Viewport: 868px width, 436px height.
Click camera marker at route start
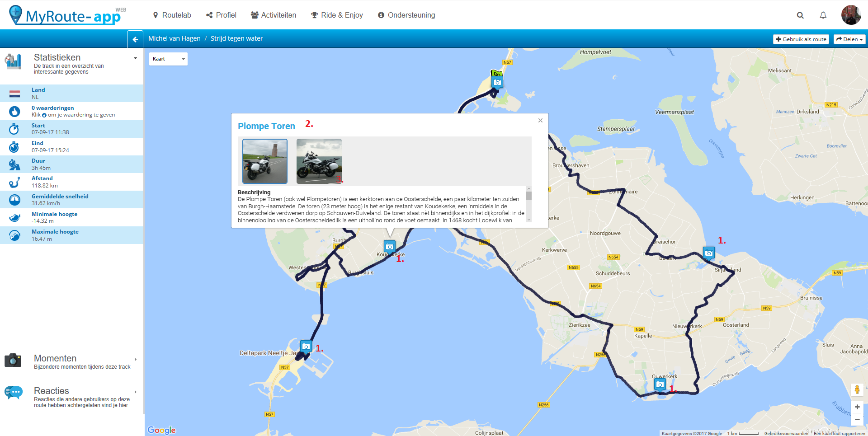click(x=497, y=82)
